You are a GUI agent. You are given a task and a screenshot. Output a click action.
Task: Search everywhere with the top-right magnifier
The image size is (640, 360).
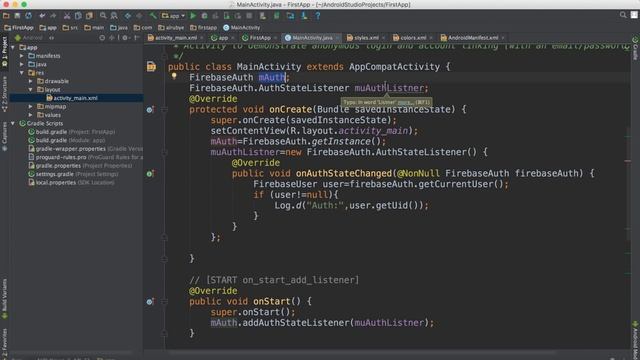[x=623, y=15]
